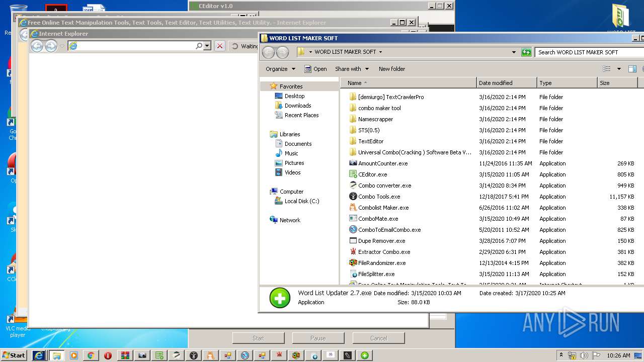Show hidden system tray icons

[x=561, y=355]
